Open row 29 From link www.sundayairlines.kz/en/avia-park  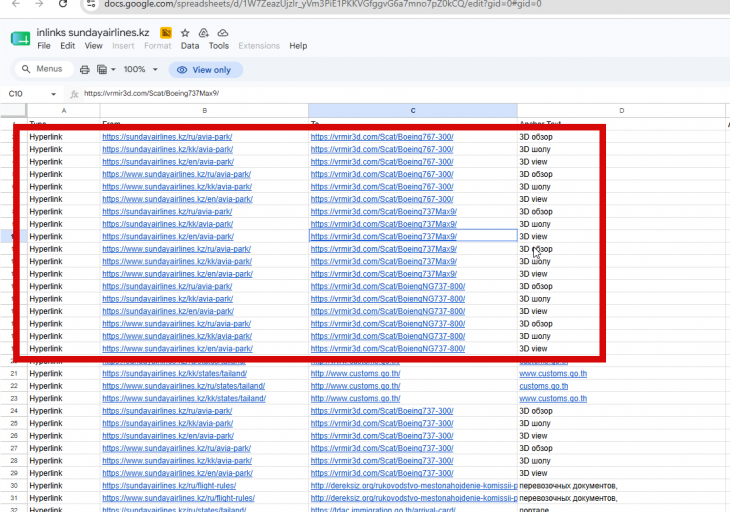pos(177,473)
